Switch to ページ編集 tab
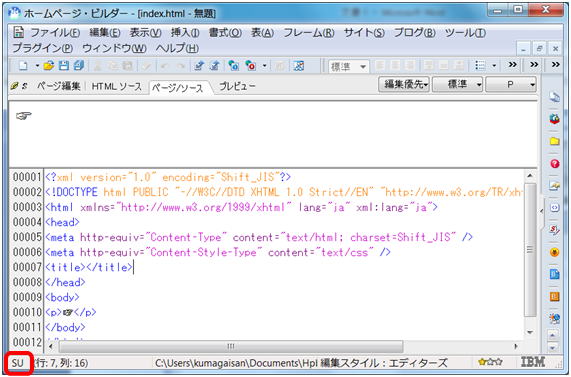Image resolution: width=571 pixels, height=377 pixels. pyautogui.click(x=58, y=86)
